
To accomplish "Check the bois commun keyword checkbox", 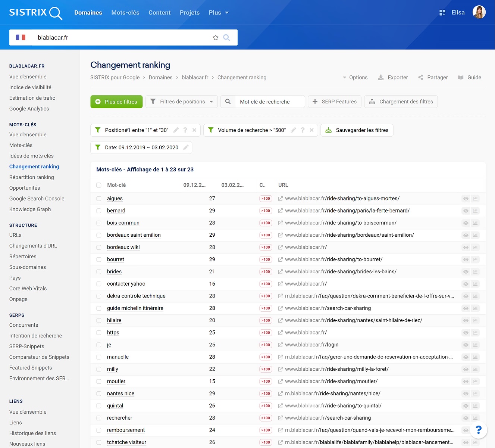I will tap(99, 223).
